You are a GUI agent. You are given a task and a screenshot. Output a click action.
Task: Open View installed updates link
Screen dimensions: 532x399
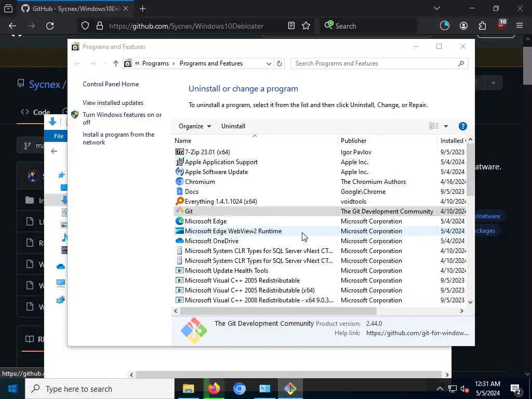(x=113, y=103)
